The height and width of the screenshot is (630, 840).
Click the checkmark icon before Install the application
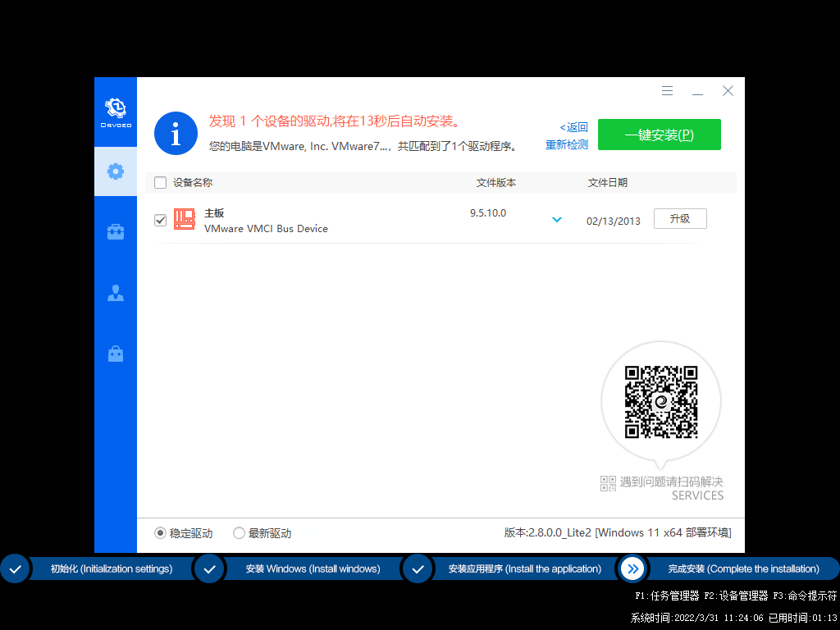[418, 569]
